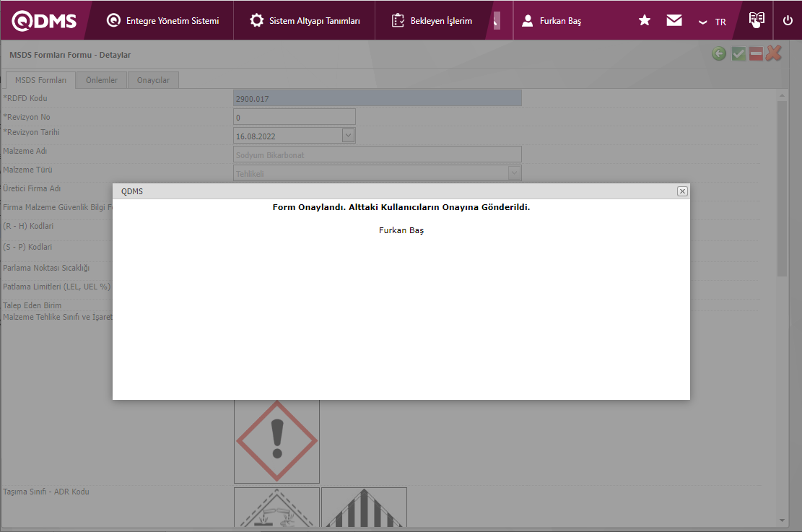The image size is (802, 532).
Task: Click the menu bar scroll handle
Action: click(497, 20)
